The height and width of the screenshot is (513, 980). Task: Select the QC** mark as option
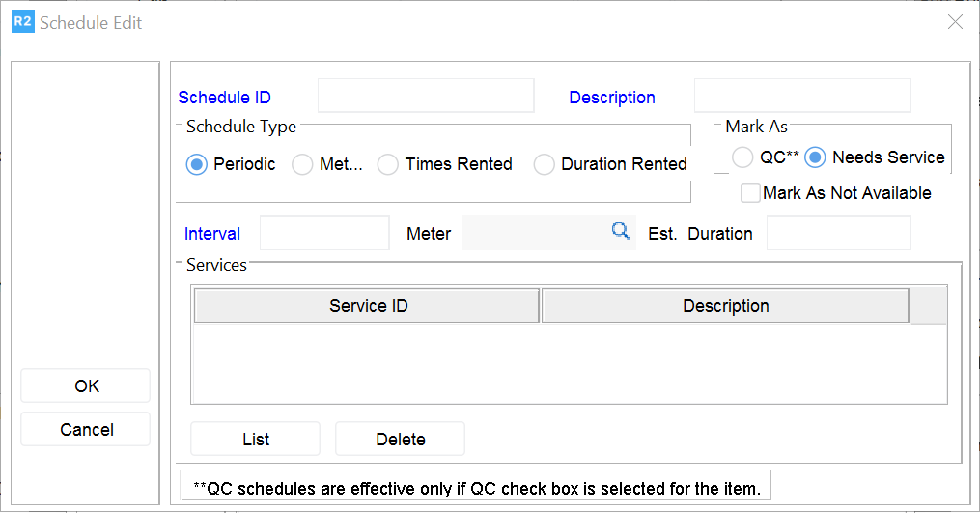point(742,157)
